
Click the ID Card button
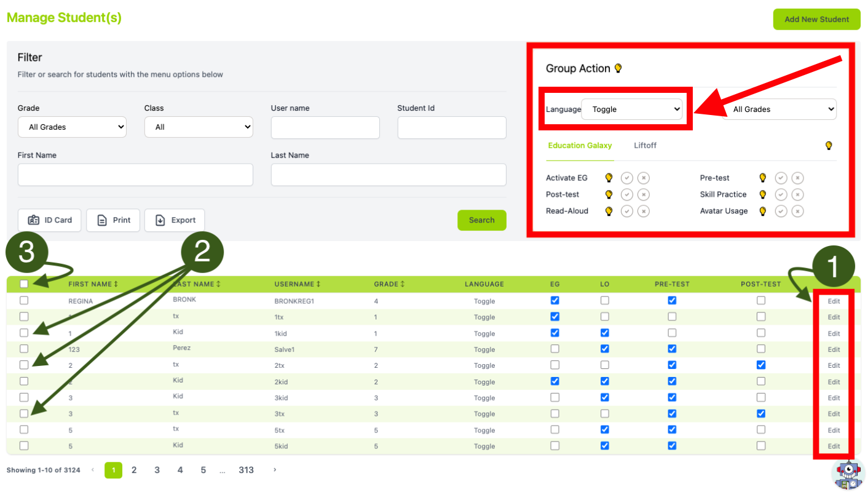[x=50, y=220]
